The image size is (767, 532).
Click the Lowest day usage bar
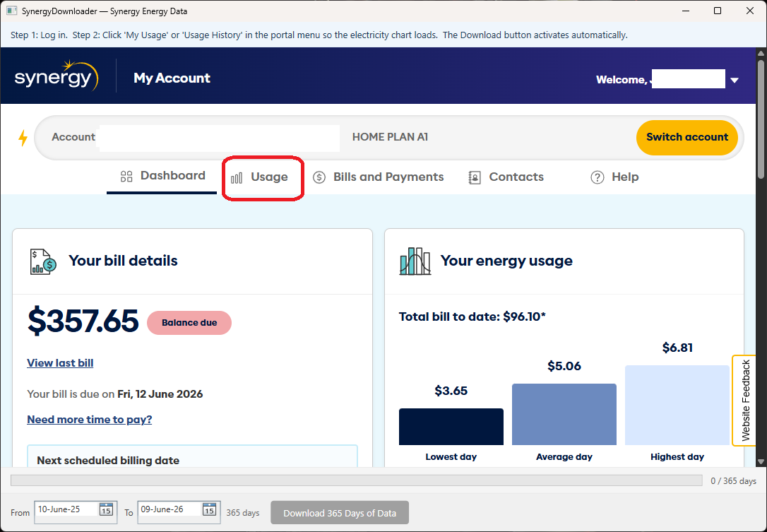(451, 427)
